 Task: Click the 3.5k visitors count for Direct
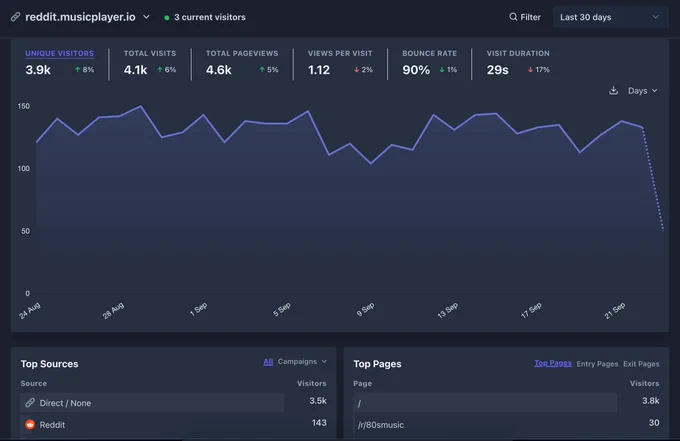click(x=318, y=401)
